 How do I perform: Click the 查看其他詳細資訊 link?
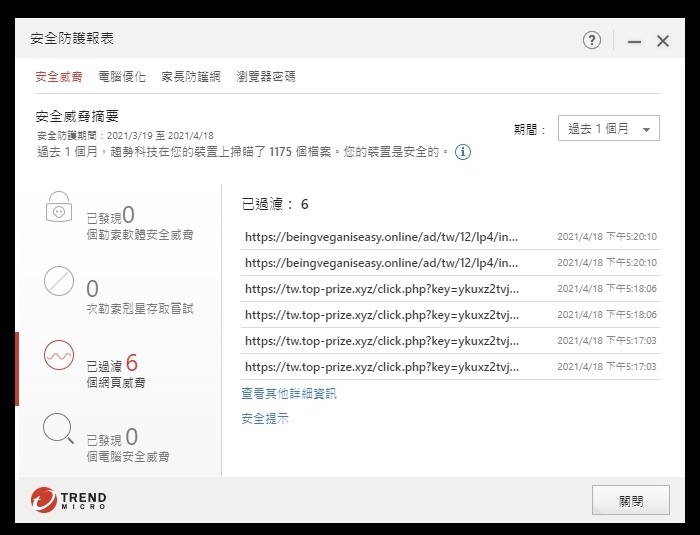click(x=289, y=394)
